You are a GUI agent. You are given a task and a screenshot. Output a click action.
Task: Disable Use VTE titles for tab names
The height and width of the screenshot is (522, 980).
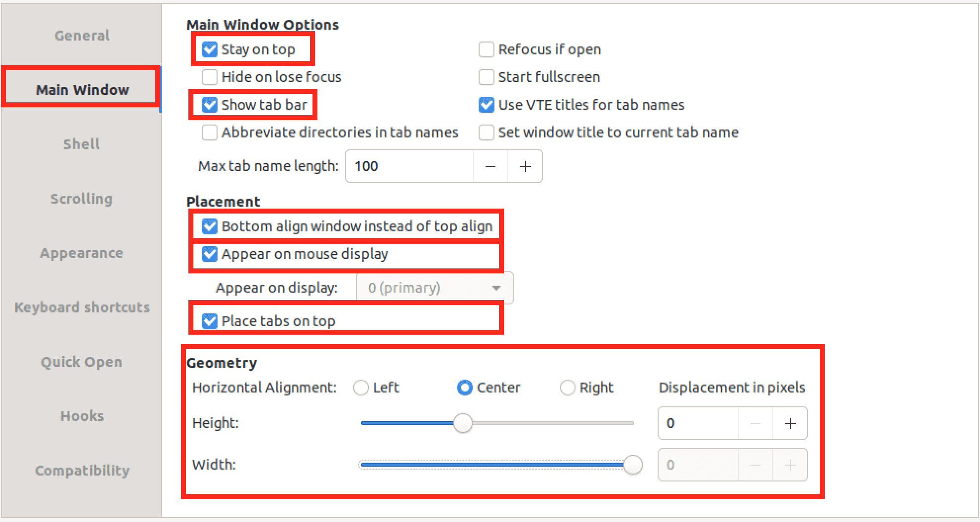(487, 105)
